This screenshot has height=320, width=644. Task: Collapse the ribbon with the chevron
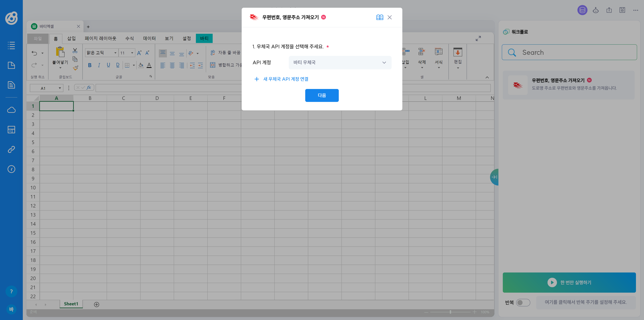tap(487, 77)
